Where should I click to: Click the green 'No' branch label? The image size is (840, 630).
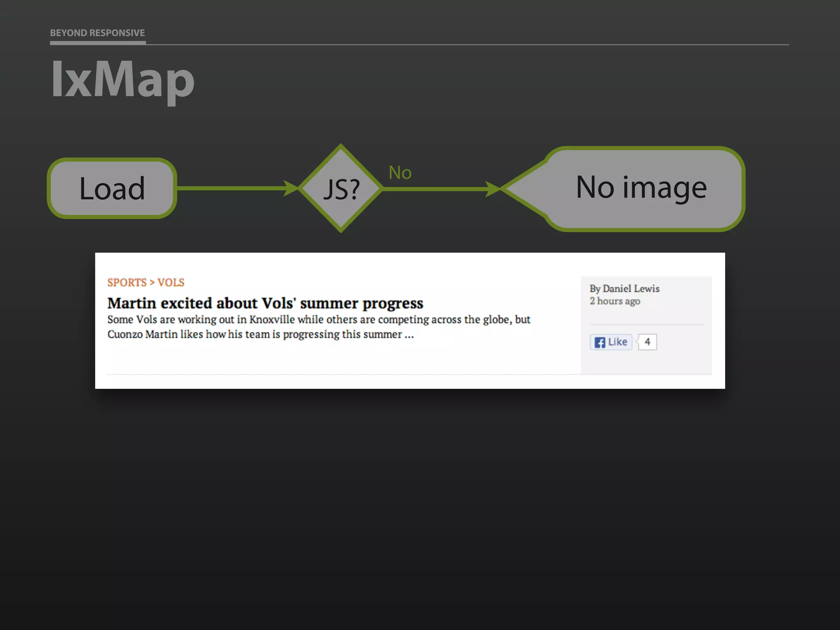point(400,173)
